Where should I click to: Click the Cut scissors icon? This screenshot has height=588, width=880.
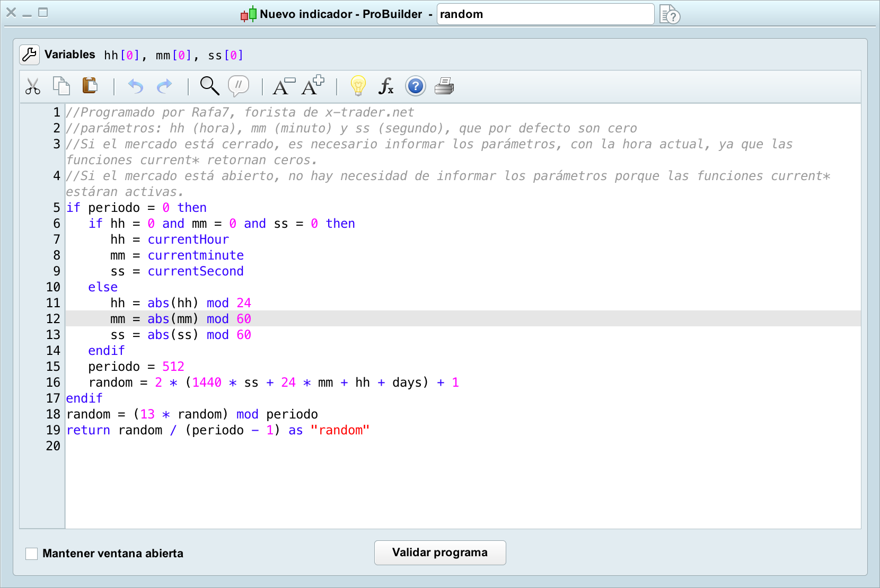tap(33, 86)
